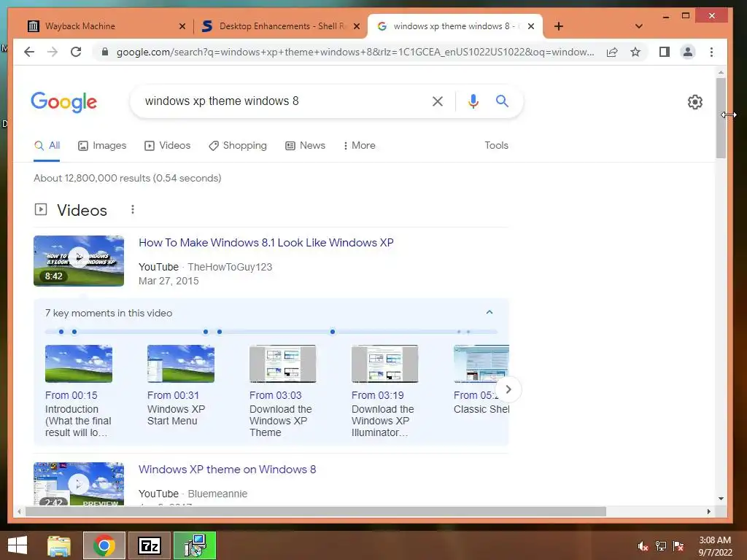This screenshot has height=560, width=747.
Task: Click the browser forward arrow
Action: point(53,52)
